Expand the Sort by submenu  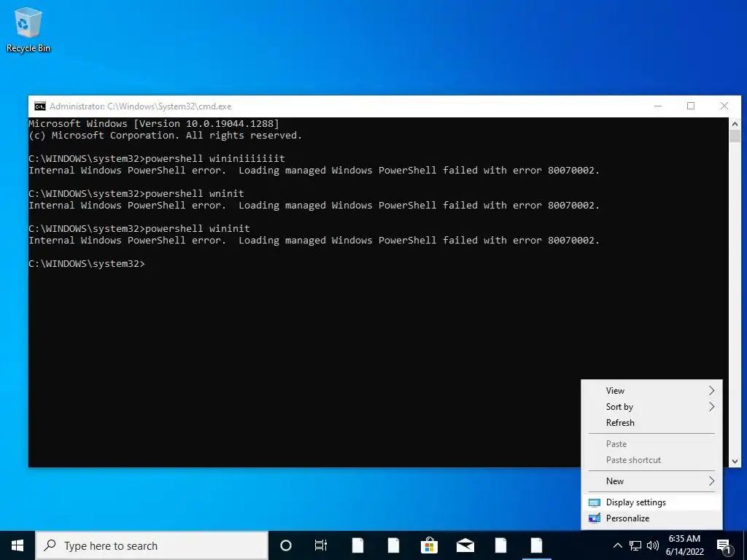coord(651,407)
